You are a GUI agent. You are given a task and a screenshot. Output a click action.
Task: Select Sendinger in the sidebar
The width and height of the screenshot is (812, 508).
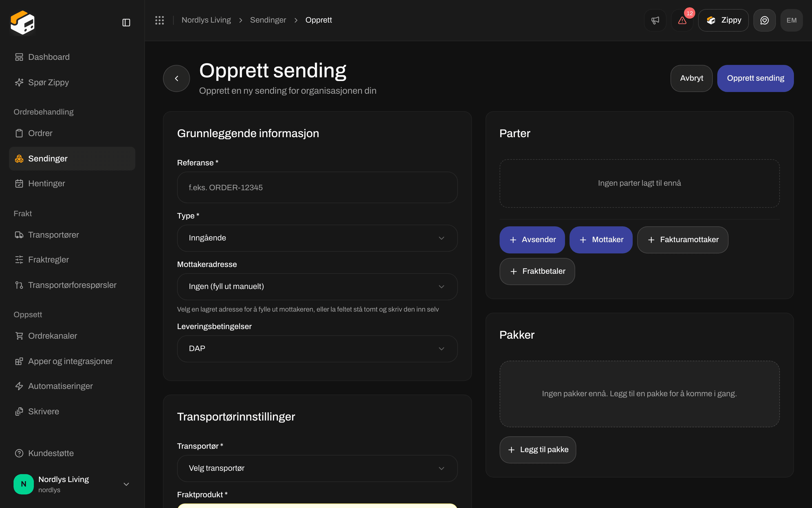click(72, 159)
